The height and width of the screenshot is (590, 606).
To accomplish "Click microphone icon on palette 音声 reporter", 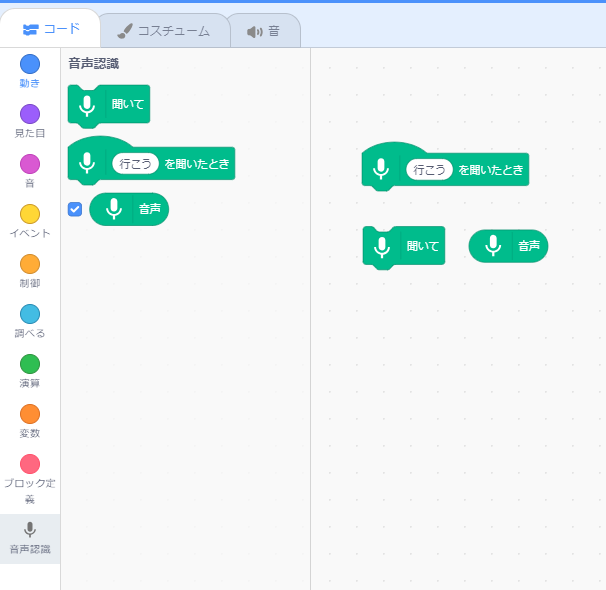I will [x=114, y=209].
